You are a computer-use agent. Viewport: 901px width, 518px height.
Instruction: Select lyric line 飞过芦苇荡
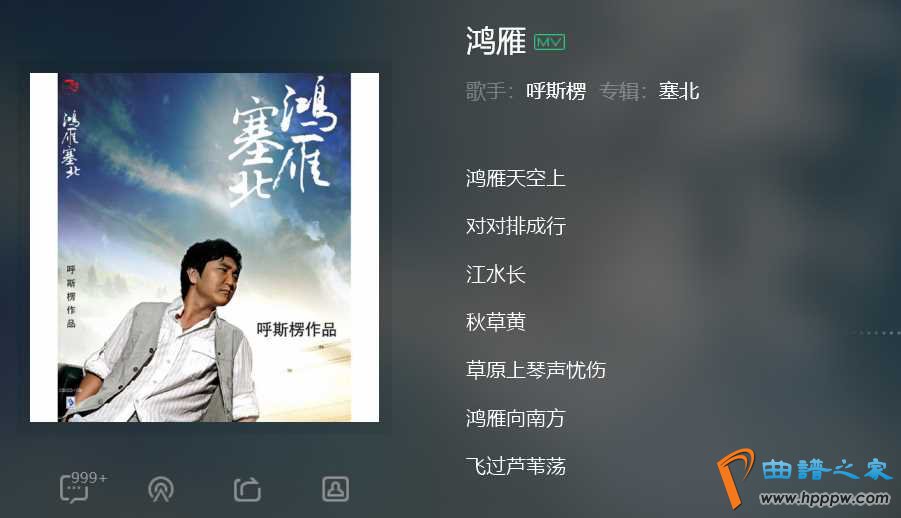pyautogui.click(x=515, y=466)
